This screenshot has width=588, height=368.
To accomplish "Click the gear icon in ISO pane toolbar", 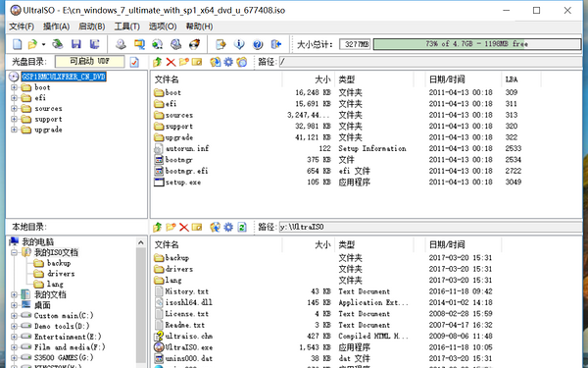I will [228, 62].
